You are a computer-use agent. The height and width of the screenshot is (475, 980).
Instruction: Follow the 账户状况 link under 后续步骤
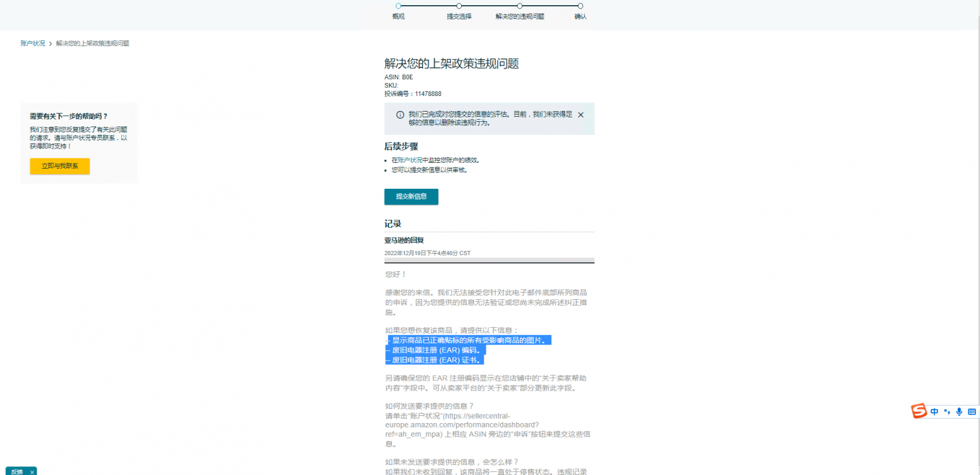tap(410, 160)
